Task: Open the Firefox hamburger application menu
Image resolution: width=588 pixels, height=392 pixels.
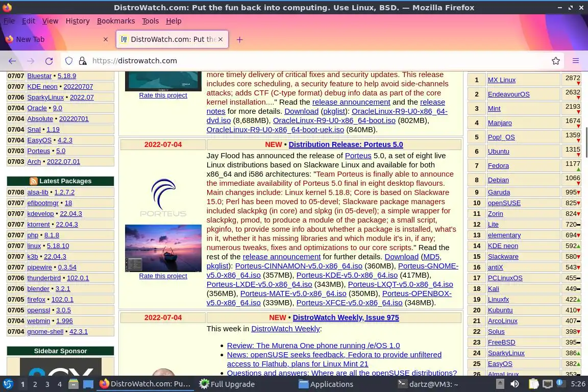Action: point(576,61)
